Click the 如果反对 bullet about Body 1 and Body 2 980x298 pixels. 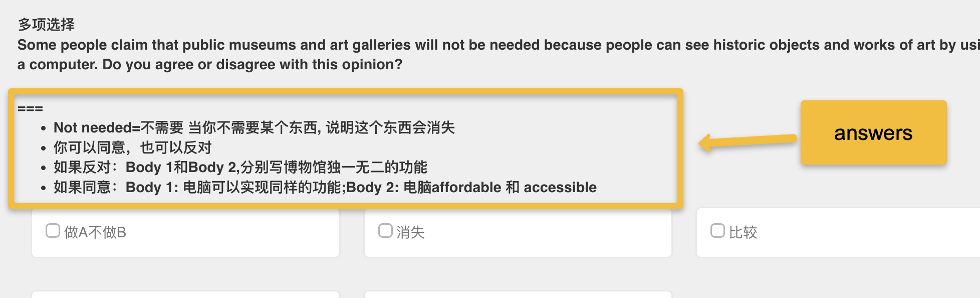pyautogui.click(x=240, y=167)
